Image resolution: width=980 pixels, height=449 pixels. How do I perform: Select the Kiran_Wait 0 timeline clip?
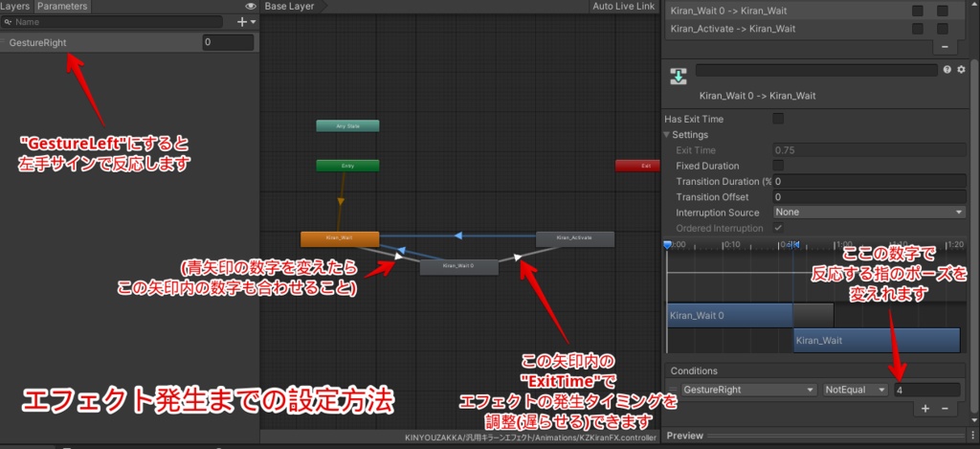[730, 315]
